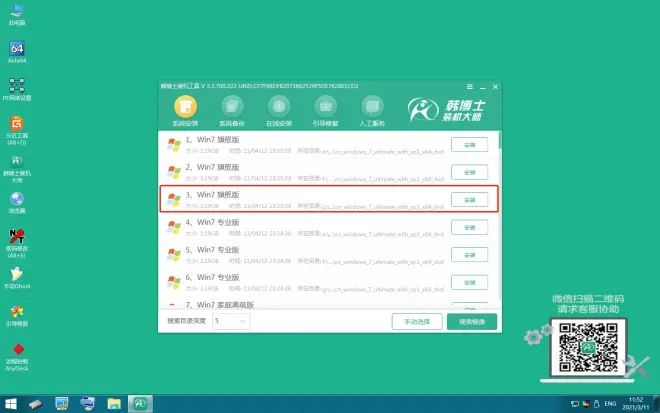The width and height of the screenshot is (660, 413).
Task: Click the Windows flag icon in row 1
Action: [x=174, y=145]
